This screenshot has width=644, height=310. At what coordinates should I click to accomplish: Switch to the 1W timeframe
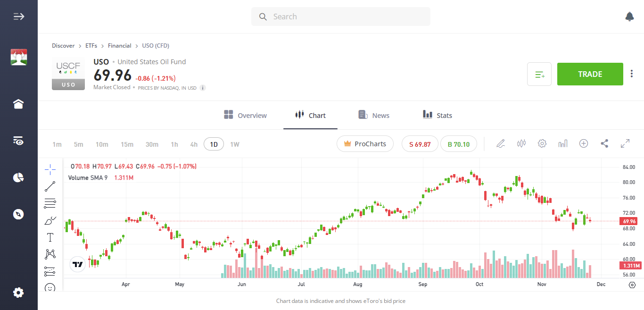tap(234, 144)
